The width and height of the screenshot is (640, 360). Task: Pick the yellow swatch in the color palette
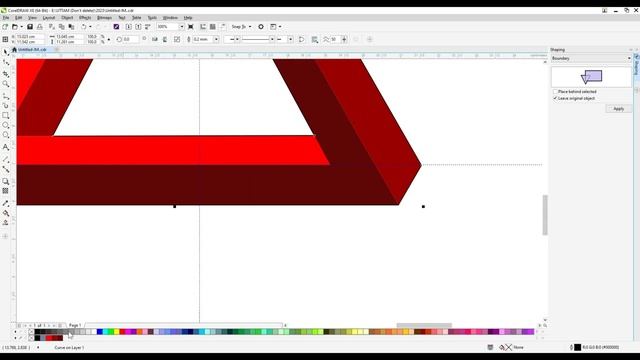tap(116, 332)
